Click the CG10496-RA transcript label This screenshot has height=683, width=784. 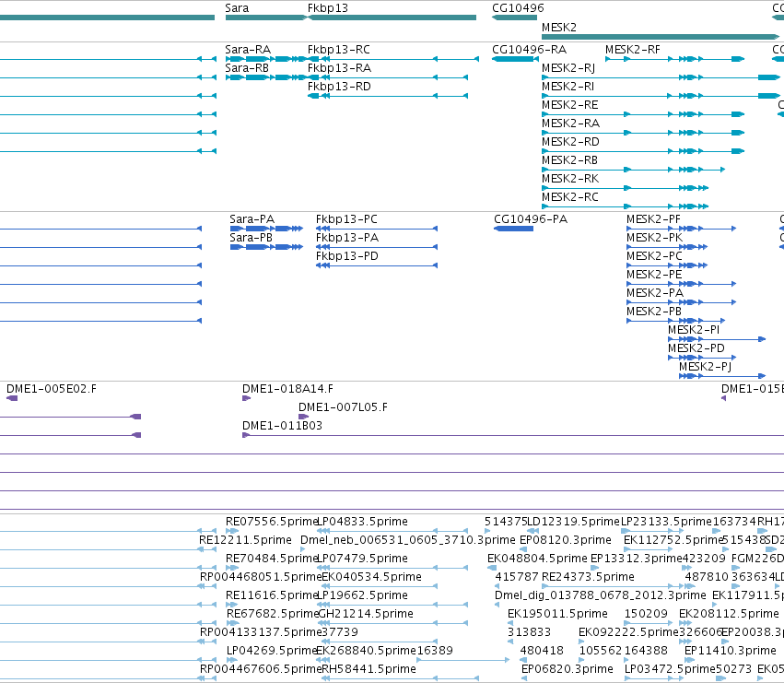(x=529, y=50)
